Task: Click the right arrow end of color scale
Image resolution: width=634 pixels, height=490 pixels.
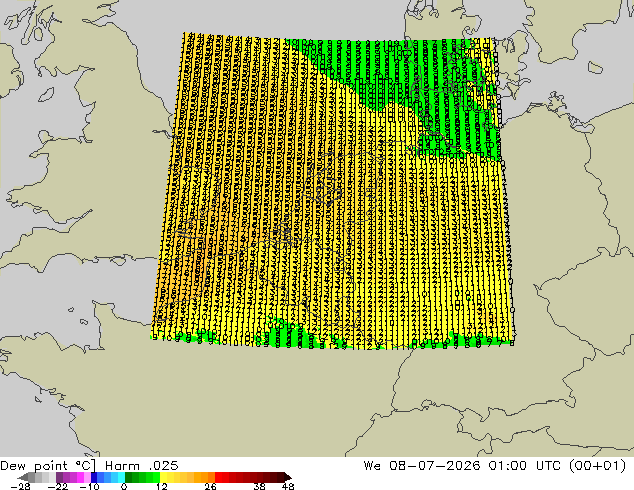Action: click(x=288, y=477)
